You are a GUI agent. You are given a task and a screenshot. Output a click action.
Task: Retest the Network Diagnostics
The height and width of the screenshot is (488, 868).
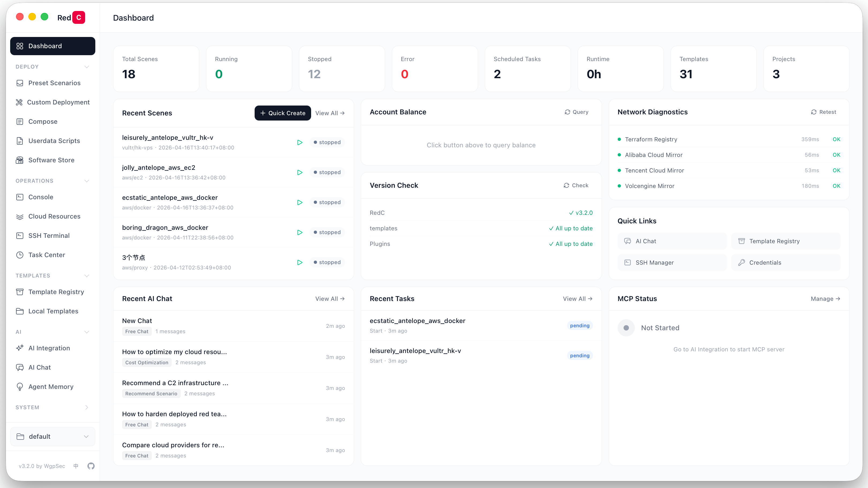coord(824,112)
